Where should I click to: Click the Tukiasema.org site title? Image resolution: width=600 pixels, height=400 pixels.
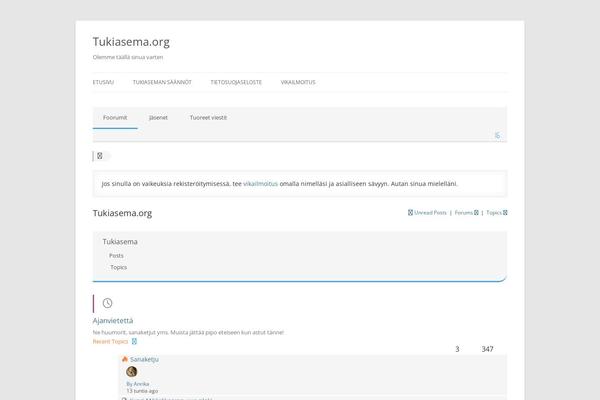pyautogui.click(x=131, y=42)
